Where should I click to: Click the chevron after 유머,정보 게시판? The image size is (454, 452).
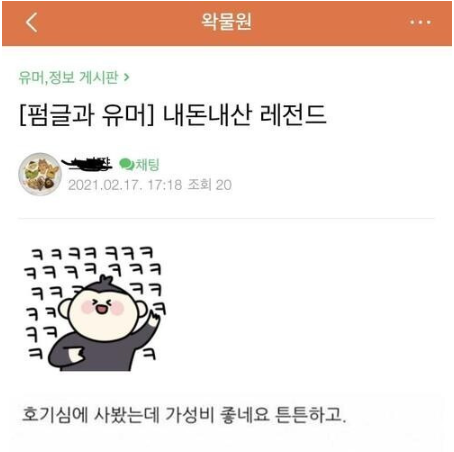point(126,77)
